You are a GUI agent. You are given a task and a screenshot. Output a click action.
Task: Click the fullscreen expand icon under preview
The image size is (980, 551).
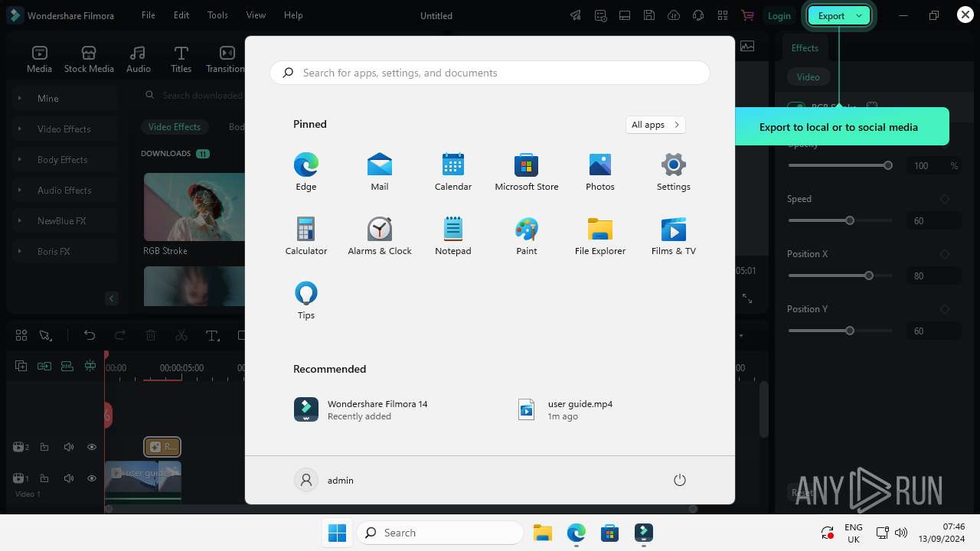click(747, 298)
